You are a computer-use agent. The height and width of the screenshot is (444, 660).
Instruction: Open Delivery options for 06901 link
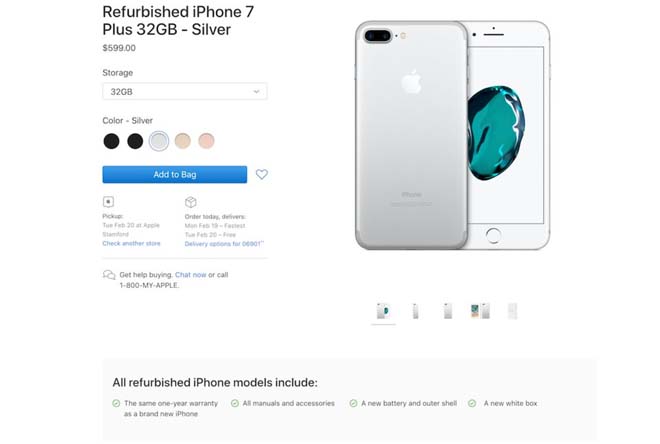(x=224, y=244)
